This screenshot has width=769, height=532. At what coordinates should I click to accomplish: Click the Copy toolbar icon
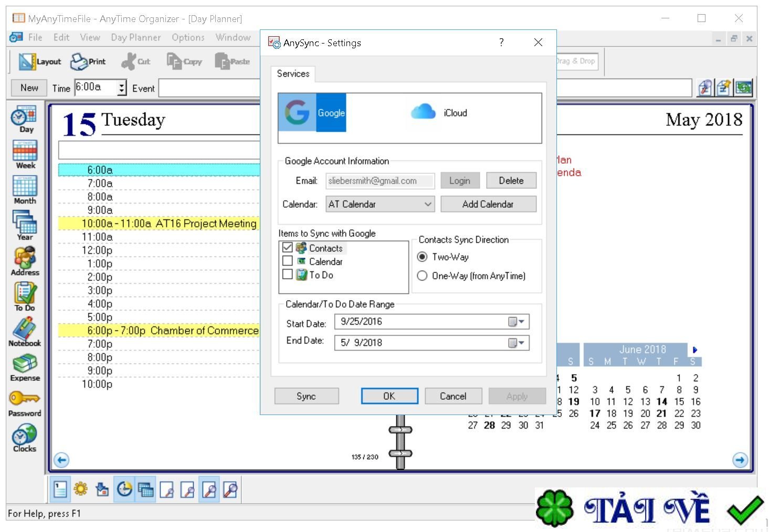184,61
